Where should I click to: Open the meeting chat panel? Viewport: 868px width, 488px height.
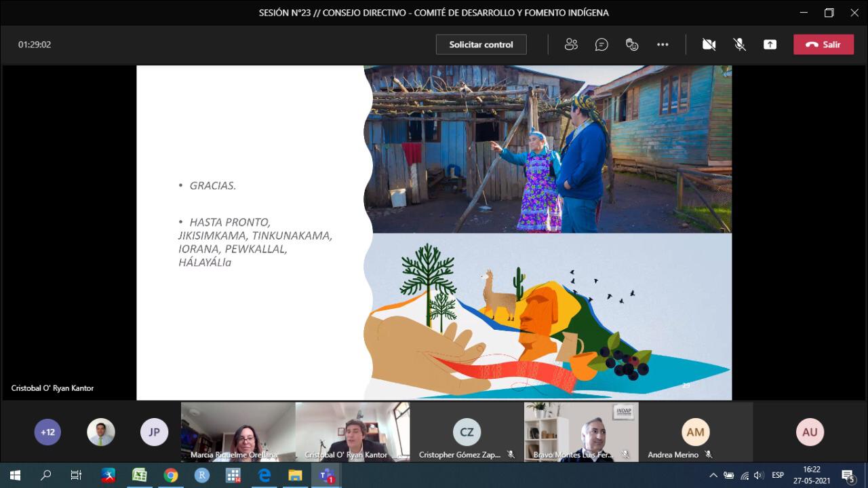click(x=601, y=45)
